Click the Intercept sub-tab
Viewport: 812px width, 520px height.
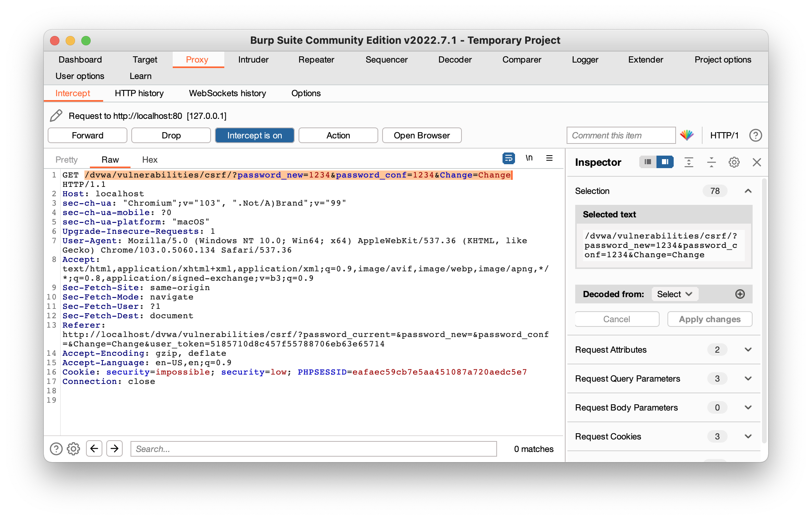click(73, 93)
